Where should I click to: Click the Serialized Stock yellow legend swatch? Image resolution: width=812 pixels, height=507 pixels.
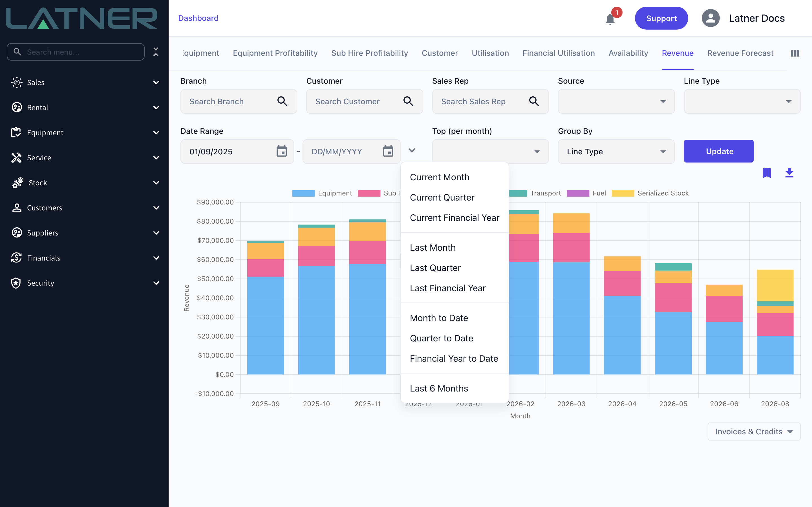[x=623, y=193]
